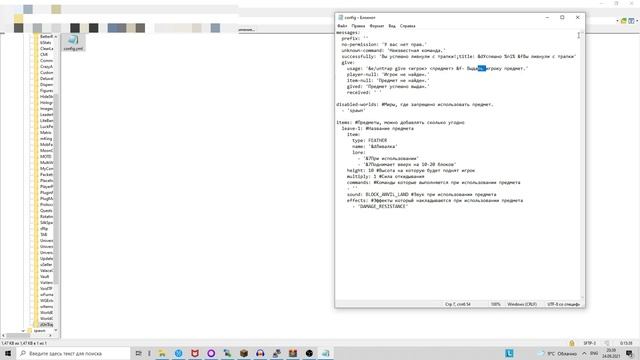This screenshot has width=640, height=360.
Task: Select the config.yml file icon
Action: (73, 42)
